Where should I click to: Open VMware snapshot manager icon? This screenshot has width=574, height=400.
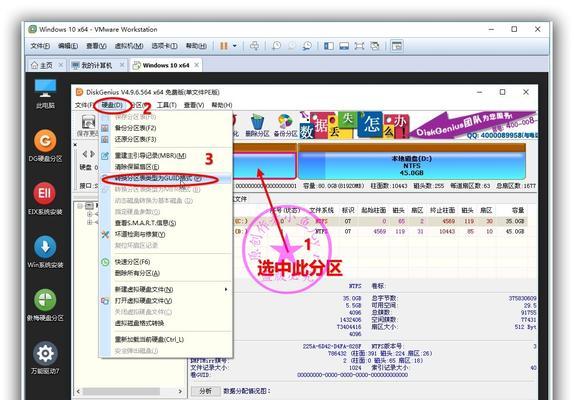click(x=307, y=46)
